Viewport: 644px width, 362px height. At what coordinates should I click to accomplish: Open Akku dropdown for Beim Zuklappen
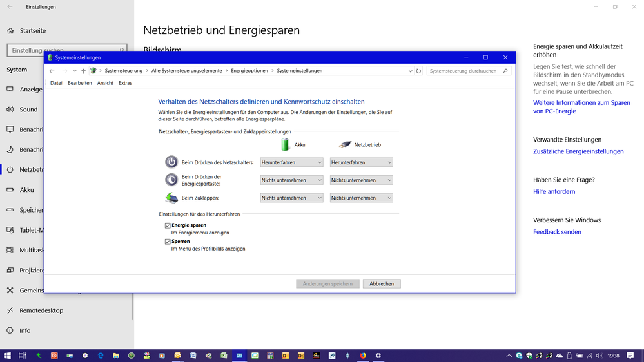pos(291,198)
